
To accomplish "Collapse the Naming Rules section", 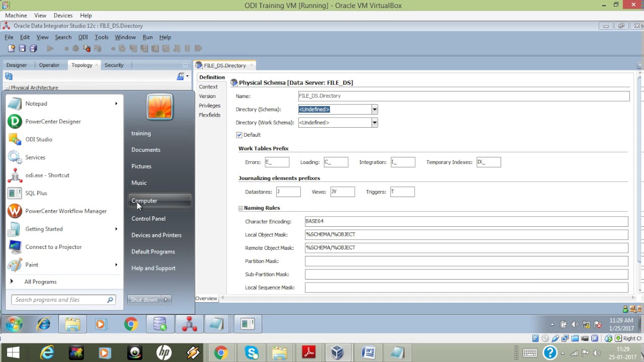I will click(x=240, y=208).
